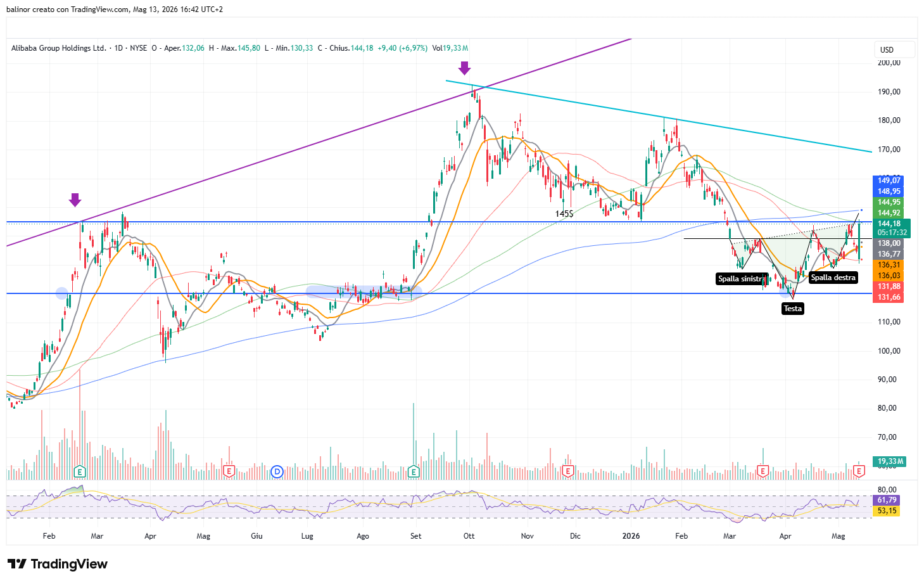The image size is (924, 583).
Task: Click the green earnings marker near Set
Action: pyautogui.click(x=414, y=471)
